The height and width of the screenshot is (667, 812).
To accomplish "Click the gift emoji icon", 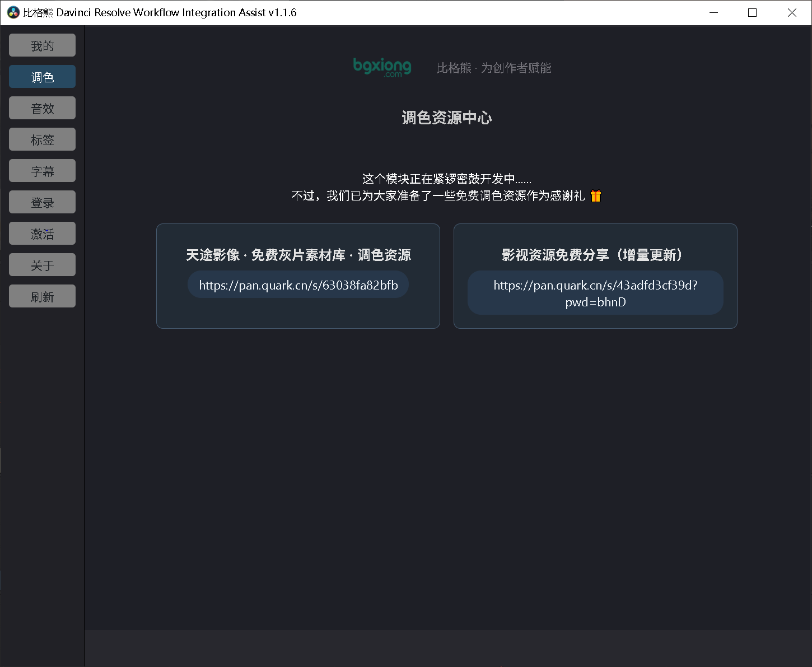I will pyautogui.click(x=596, y=196).
